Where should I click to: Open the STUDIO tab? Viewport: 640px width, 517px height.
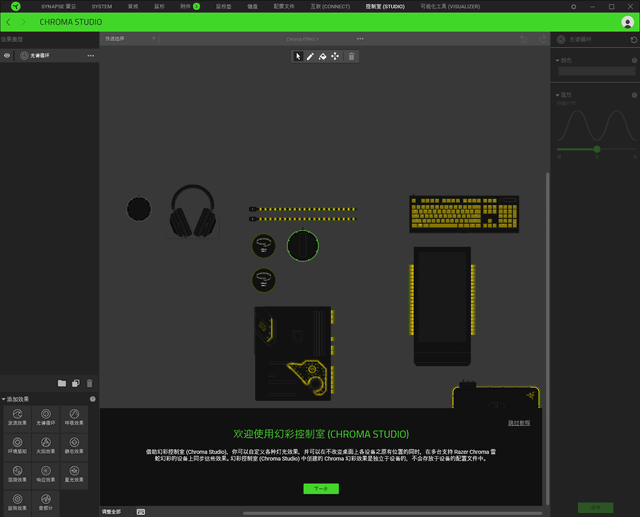[x=385, y=7]
